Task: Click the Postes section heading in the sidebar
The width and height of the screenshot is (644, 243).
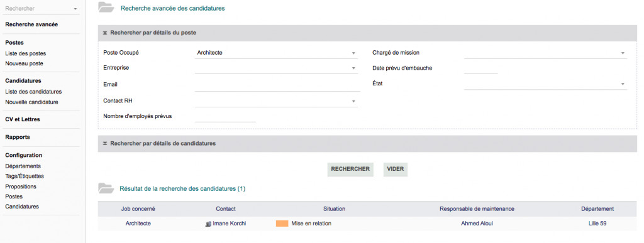Action: pos(14,43)
